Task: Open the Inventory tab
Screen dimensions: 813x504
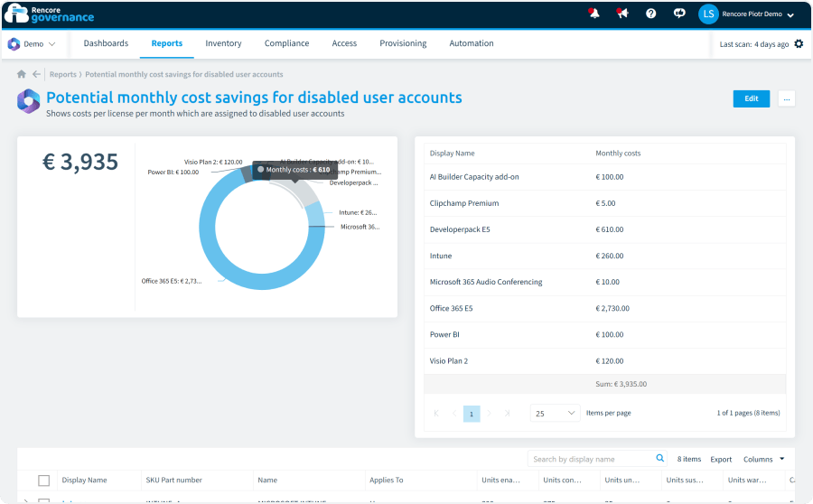Action: 223,43
